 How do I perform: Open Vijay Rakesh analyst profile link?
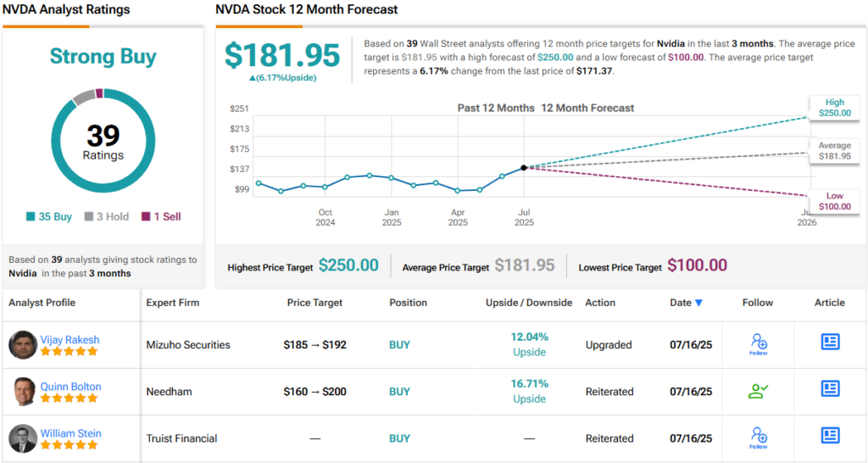(x=70, y=339)
